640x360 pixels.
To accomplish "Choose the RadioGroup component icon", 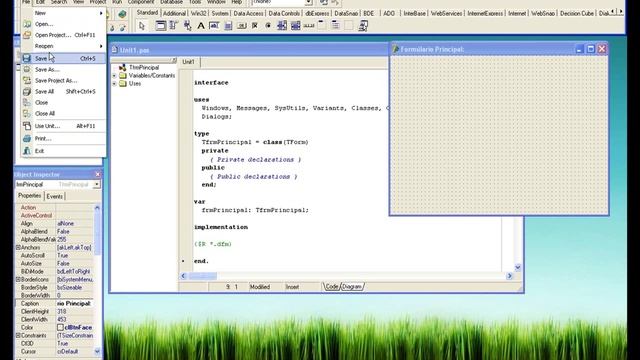I will pos(336,26).
